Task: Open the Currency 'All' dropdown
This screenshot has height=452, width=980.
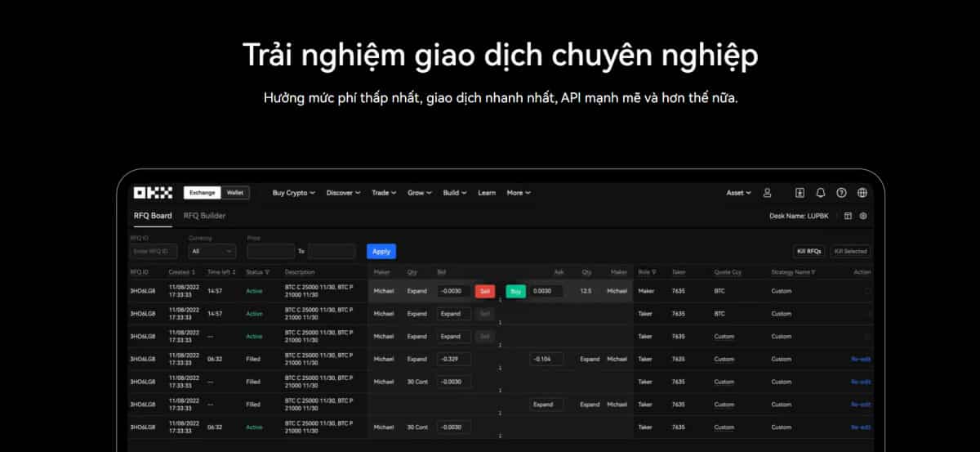Action: (212, 252)
